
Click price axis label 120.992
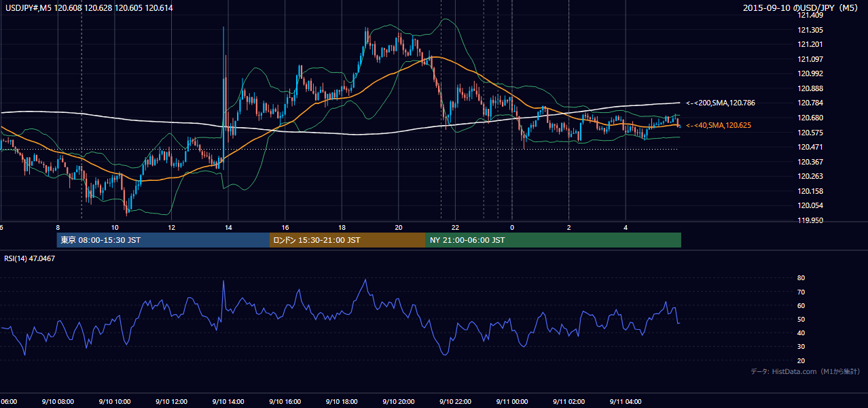coord(812,73)
